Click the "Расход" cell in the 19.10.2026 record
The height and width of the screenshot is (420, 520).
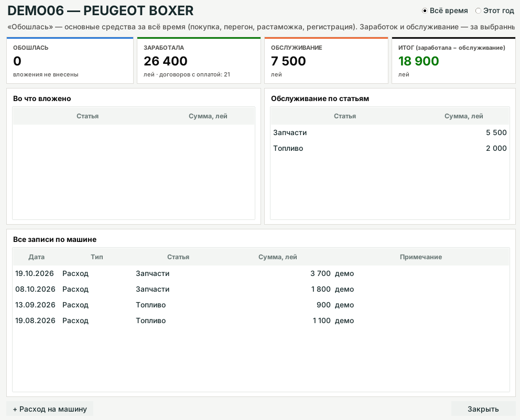point(75,273)
